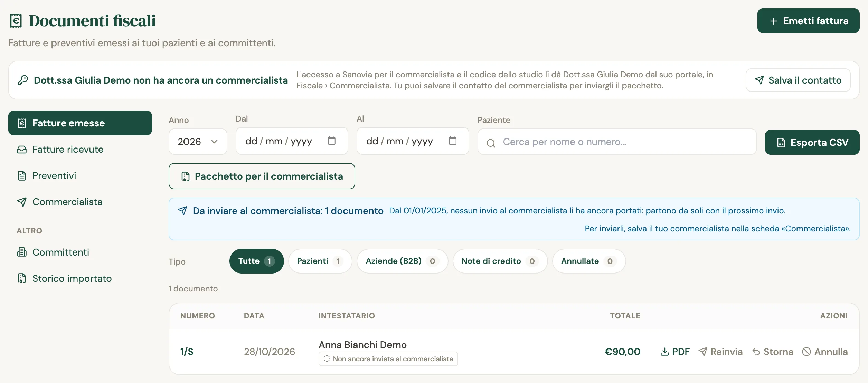Image resolution: width=868 pixels, height=383 pixels.
Task: Click the Reinvia send icon for invoice 1/S
Action: click(x=703, y=352)
